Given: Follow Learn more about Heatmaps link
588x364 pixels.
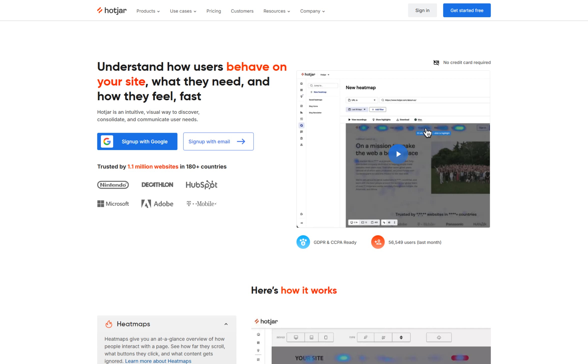Looking at the screenshot, I should [x=158, y=361].
